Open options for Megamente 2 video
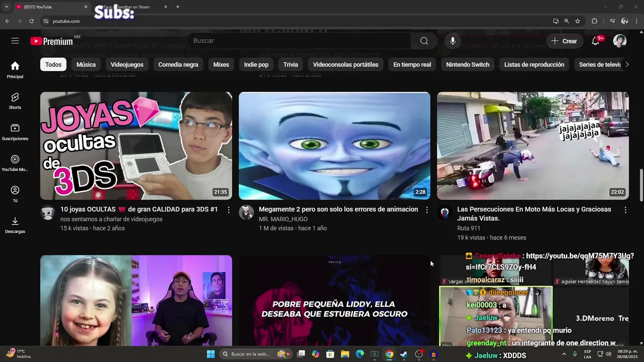This screenshot has width=644, height=362. click(x=427, y=210)
